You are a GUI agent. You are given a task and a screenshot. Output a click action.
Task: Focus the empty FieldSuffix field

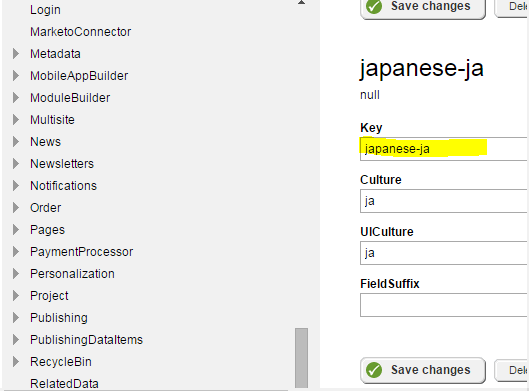(444, 305)
